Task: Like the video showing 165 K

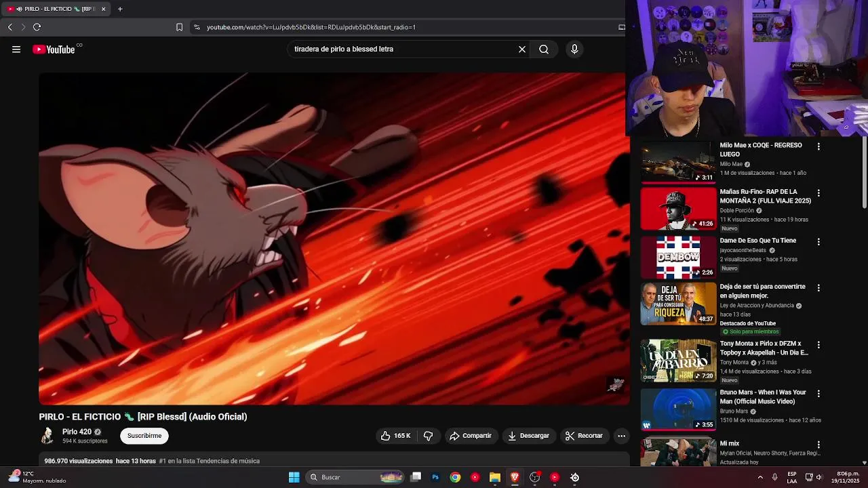Action: tap(396, 436)
